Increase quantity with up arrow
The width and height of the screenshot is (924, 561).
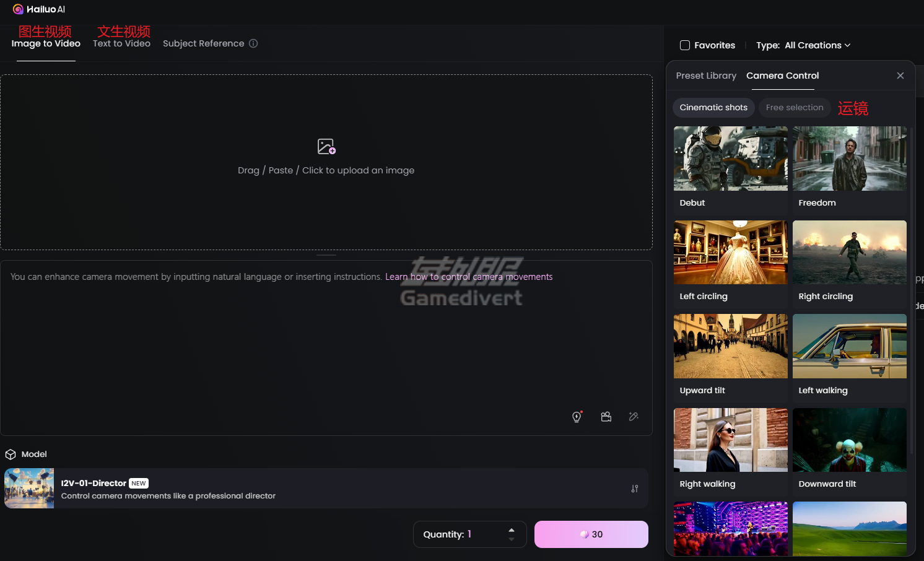[512, 530]
